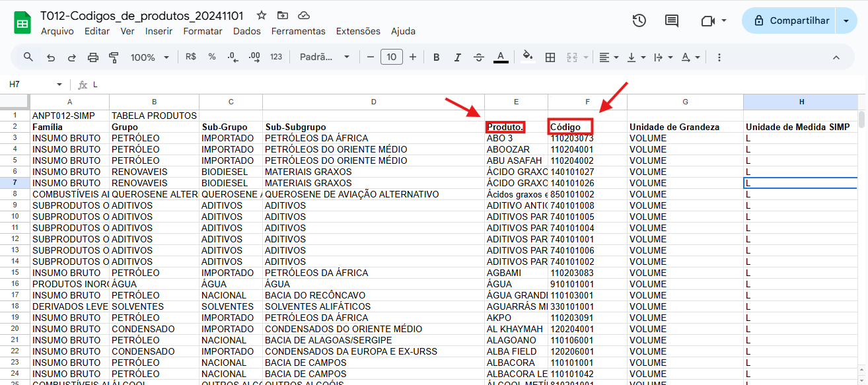Open the horizontal align dropdown
The width and height of the screenshot is (868, 385).
[608, 57]
